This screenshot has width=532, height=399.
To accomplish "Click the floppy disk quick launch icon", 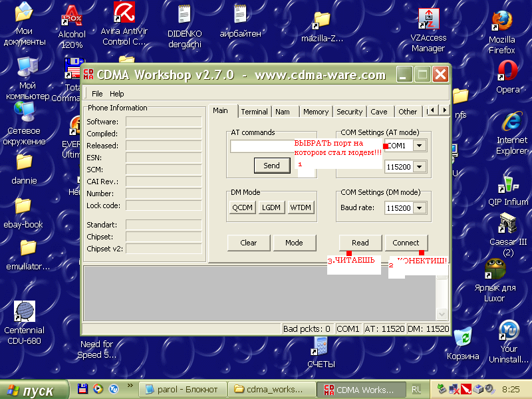I will coord(82,388).
